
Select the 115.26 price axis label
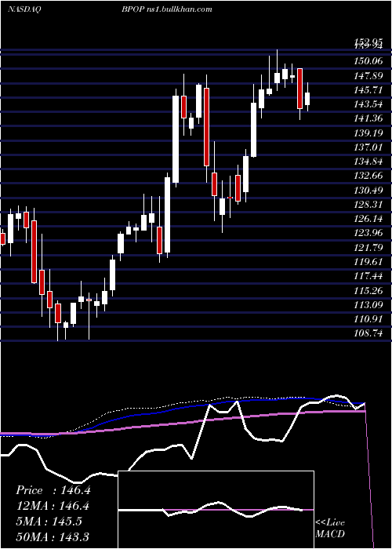[x=368, y=291]
